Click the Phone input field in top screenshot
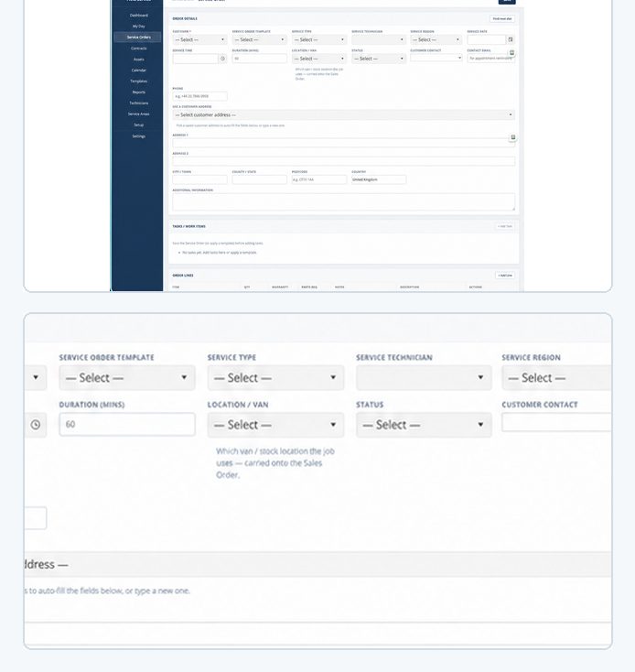 point(199,96)
